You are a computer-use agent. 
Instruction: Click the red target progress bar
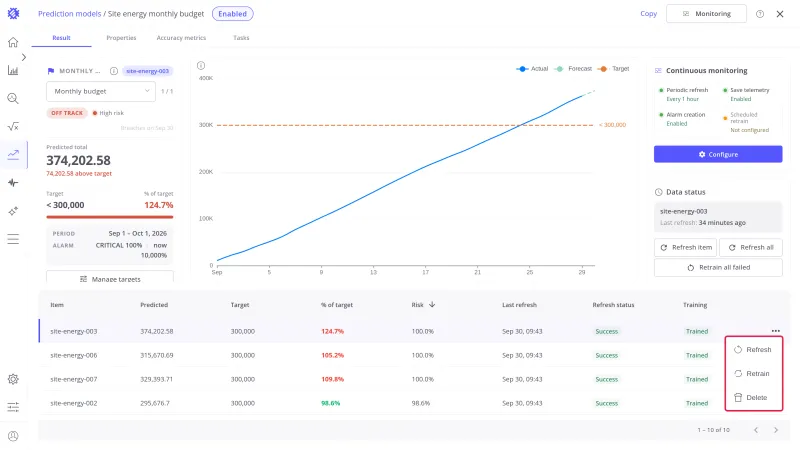[x=110, y=217]
